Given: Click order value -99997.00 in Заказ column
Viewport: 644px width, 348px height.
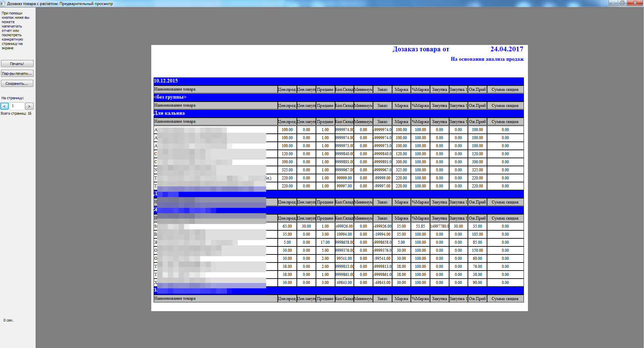Looking at the screenshot, I should pos(382,186).
